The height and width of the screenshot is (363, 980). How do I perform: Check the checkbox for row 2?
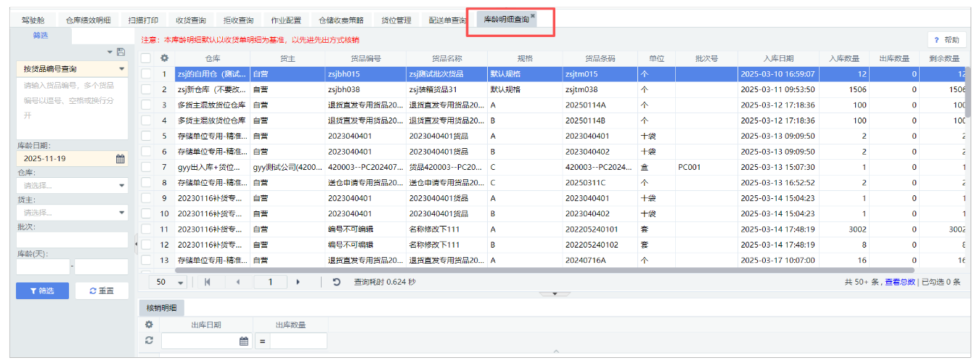[146, 89]
